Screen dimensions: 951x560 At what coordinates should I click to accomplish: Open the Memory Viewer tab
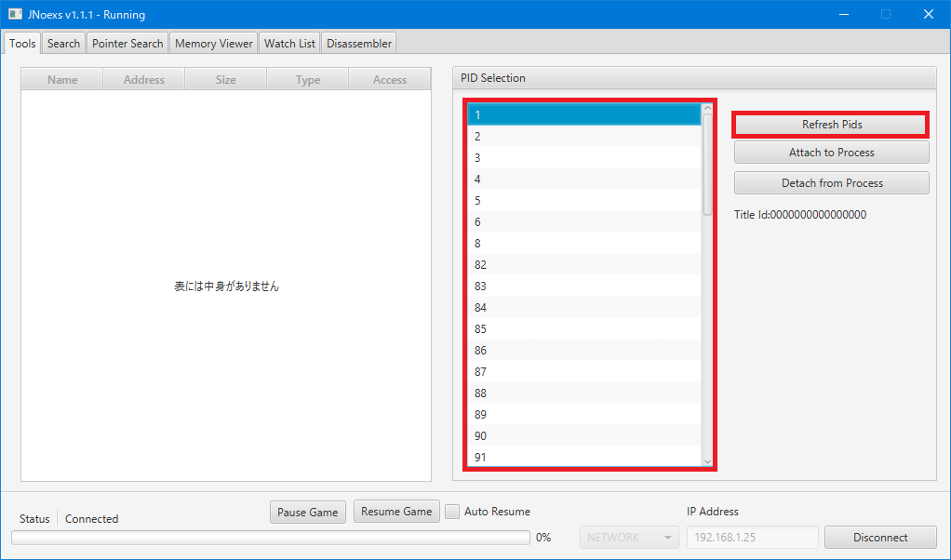pos(213,44)
